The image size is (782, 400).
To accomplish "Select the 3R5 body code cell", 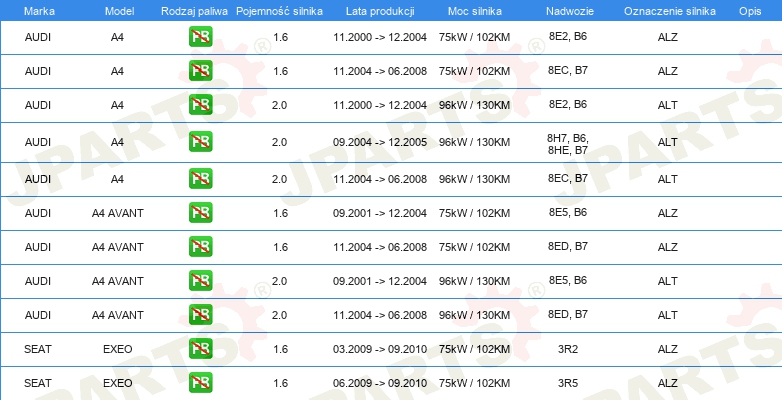I will (568, 383).
